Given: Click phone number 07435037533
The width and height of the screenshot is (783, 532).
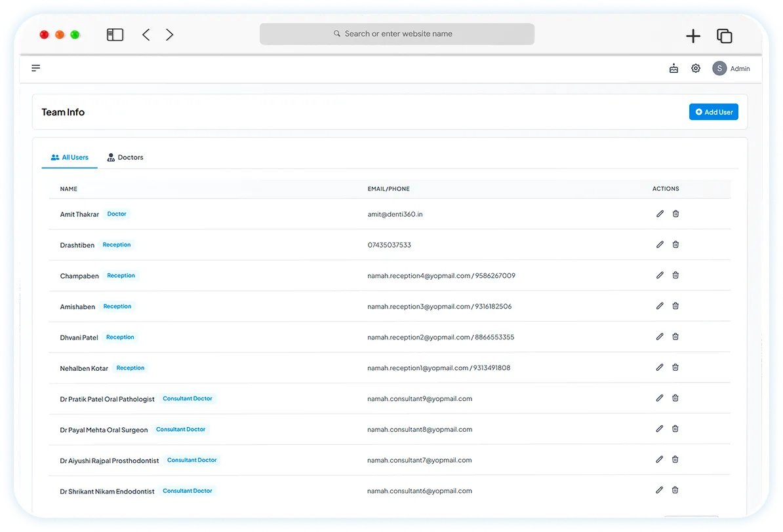Looking at the screenshot, I should (x=390, y=245).
